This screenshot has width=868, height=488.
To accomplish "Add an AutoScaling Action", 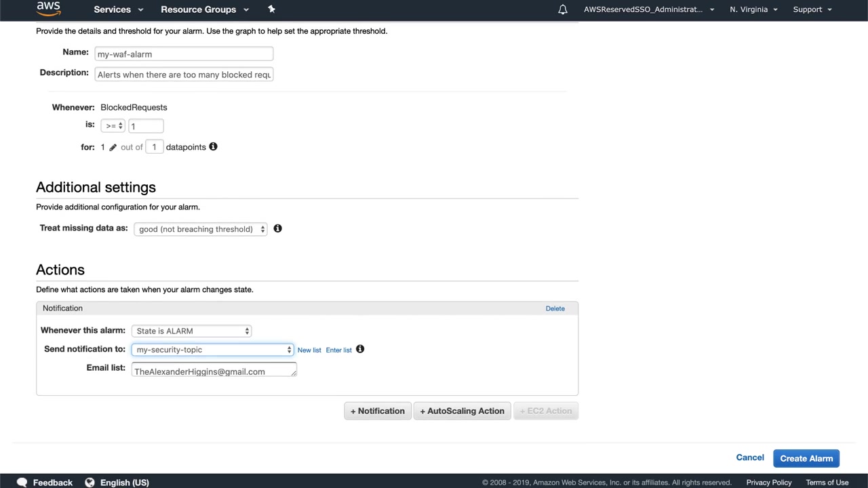I will (x=462, y=411).
